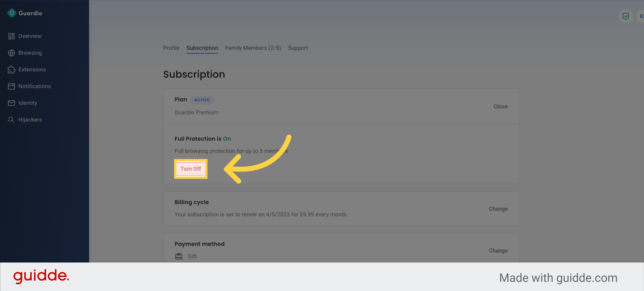
Task: Open the Browsing text in the sidebar
Action: click(30, 53)
